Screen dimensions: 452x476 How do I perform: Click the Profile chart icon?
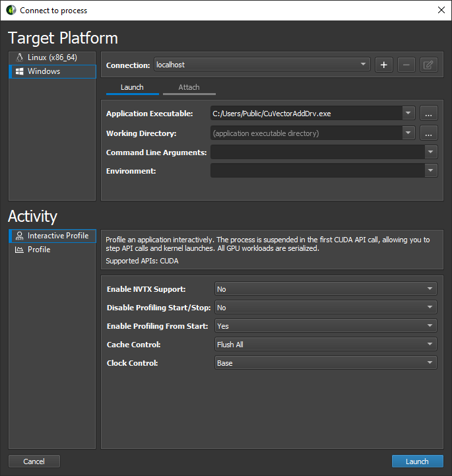click(19, 250)
